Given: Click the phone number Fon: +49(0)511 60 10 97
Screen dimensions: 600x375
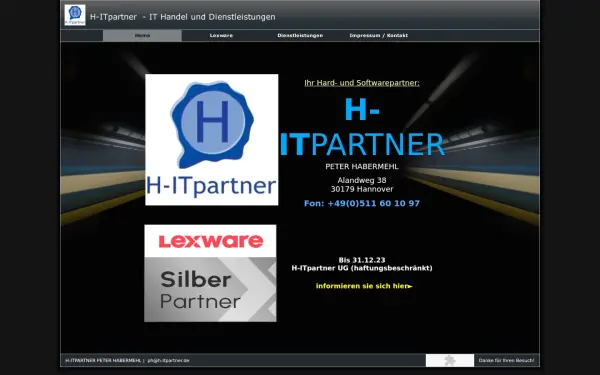Looking at the screenshot, I should click(x=362, y=204).
